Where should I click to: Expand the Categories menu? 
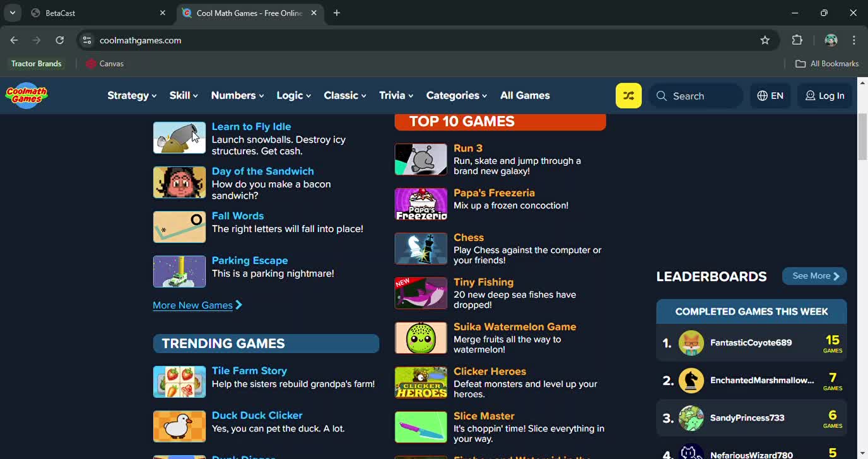point(457,95)
